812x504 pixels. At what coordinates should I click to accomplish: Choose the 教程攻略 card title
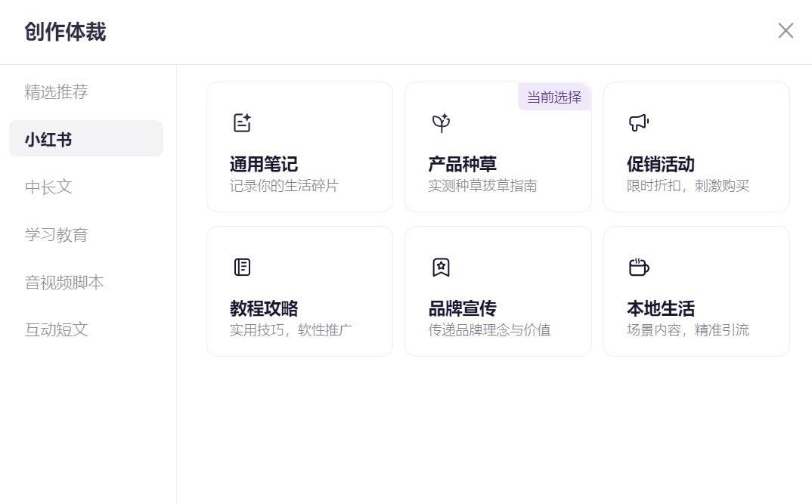pyautogui.click(x=264, y=308)
